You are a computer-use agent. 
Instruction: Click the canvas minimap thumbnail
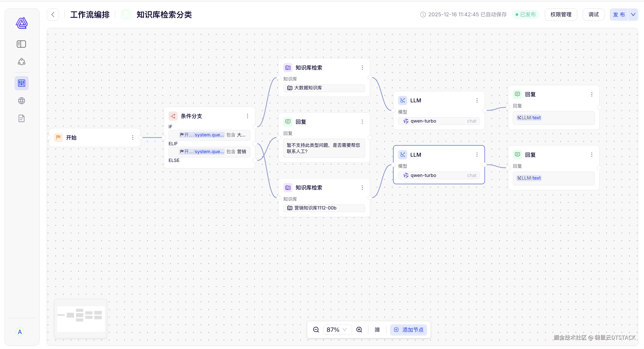(81, 318)
